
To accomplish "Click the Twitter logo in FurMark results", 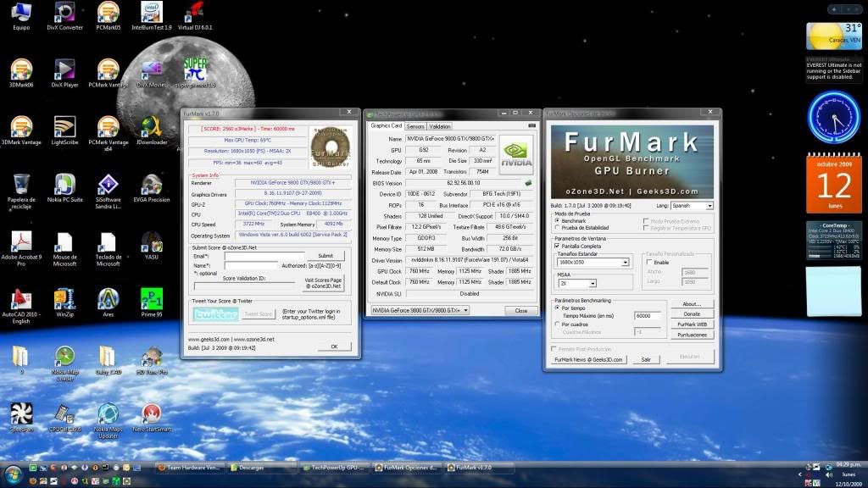I will [216, 313].
